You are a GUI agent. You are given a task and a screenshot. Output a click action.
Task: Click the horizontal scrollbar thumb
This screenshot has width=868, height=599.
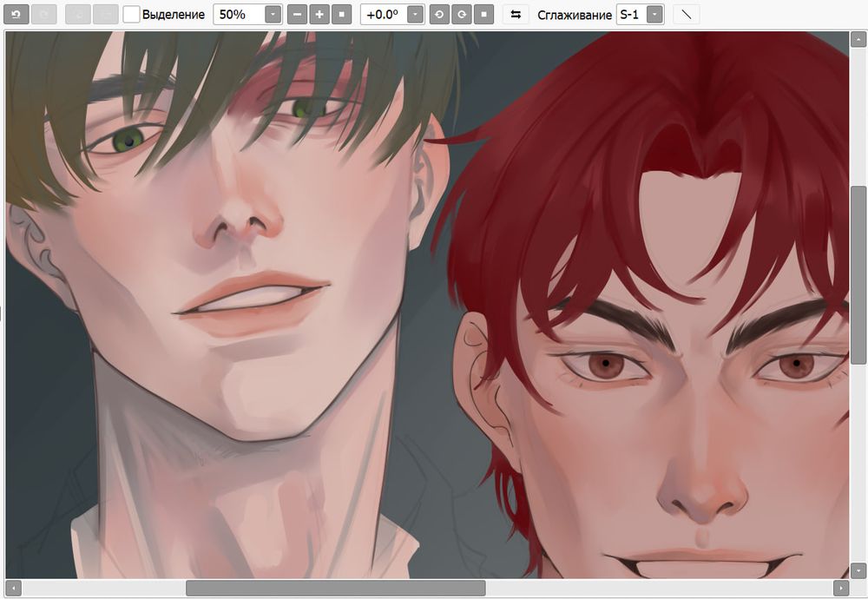pyautogui.click(x=335, y=588)
